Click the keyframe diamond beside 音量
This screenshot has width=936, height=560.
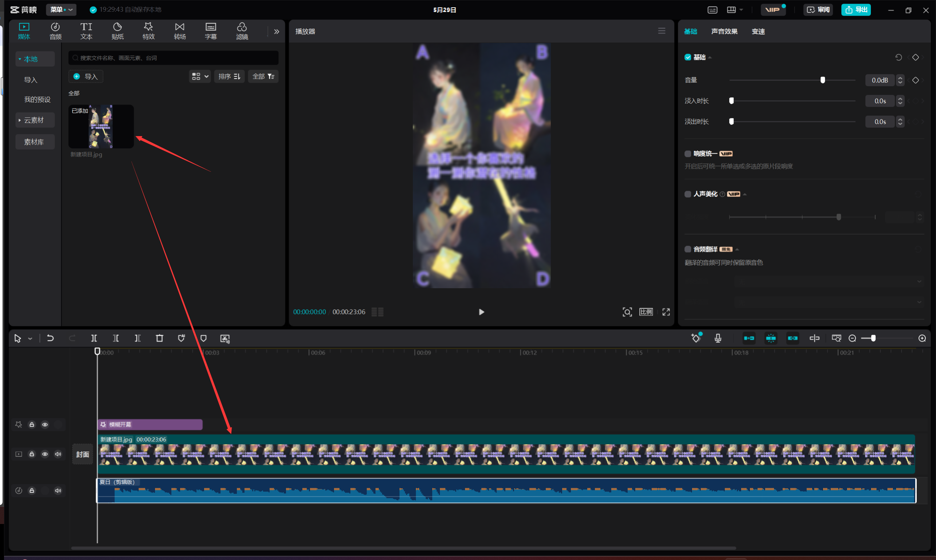[916, 80]
